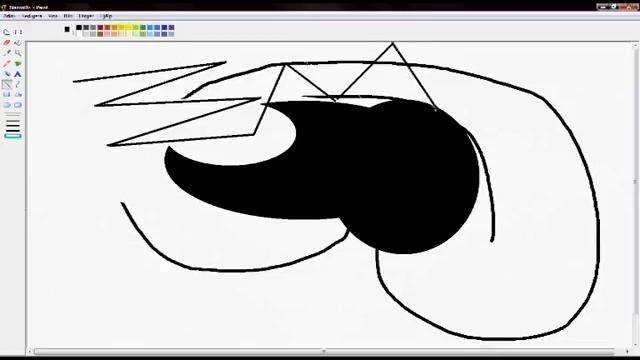
Task: Open the Bild menu
Action: point(68,16)
